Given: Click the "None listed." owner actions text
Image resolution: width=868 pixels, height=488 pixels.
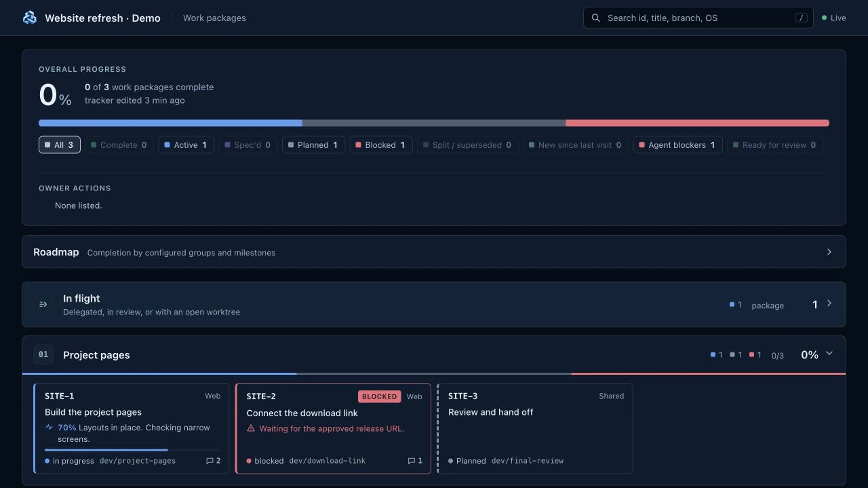Looking at the screenshot, I should tap(79, 205).
